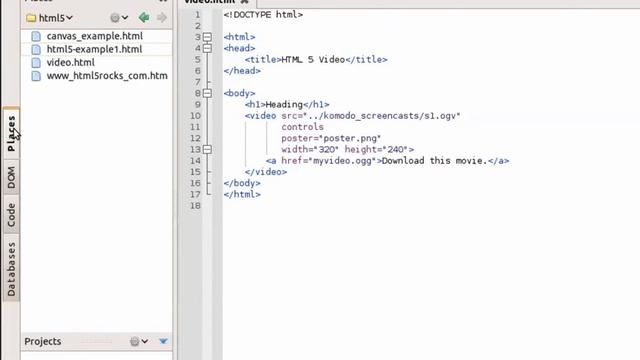Image resolution: width=640 pixels, height=360 pixels.
Task: Switch to the DOM side tab
Action: coord(11,178)
